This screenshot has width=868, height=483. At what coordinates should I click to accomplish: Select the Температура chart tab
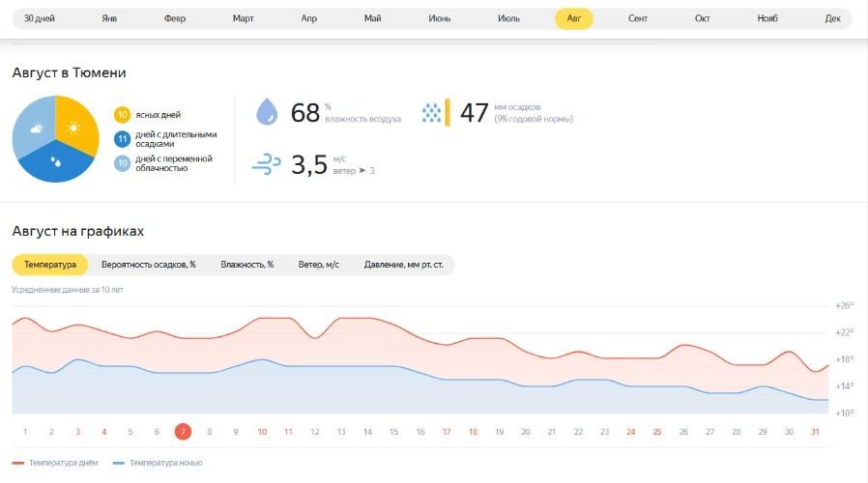[x=50, y=265]
